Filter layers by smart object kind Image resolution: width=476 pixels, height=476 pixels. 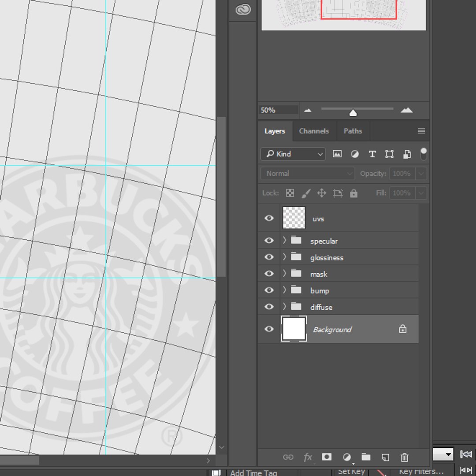pyautogui.click(x=407, y=154)
